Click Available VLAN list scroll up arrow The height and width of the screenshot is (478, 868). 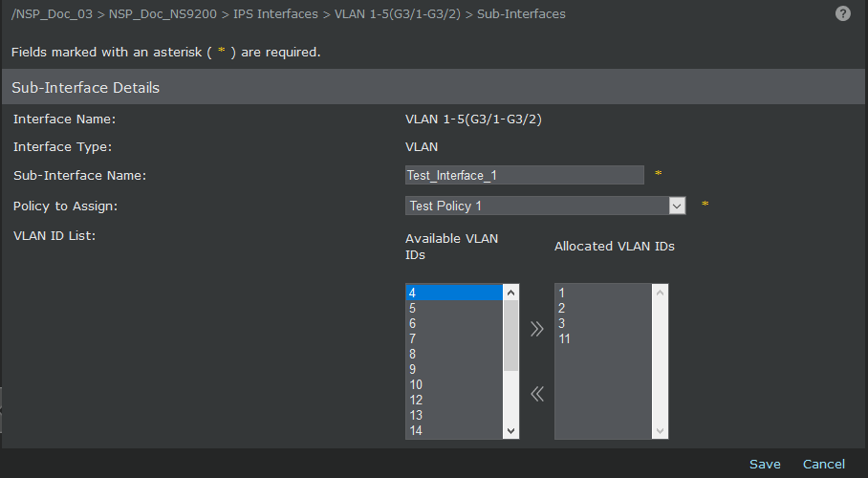pos(510,293)
